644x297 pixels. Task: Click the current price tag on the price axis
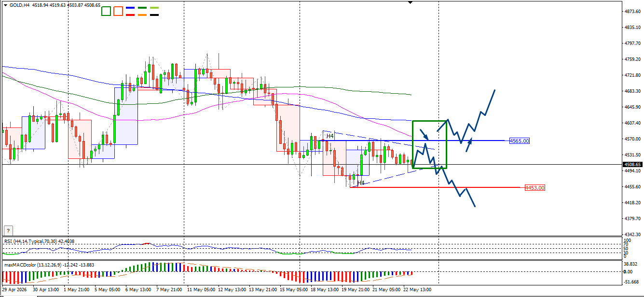(x=632, y=165)
